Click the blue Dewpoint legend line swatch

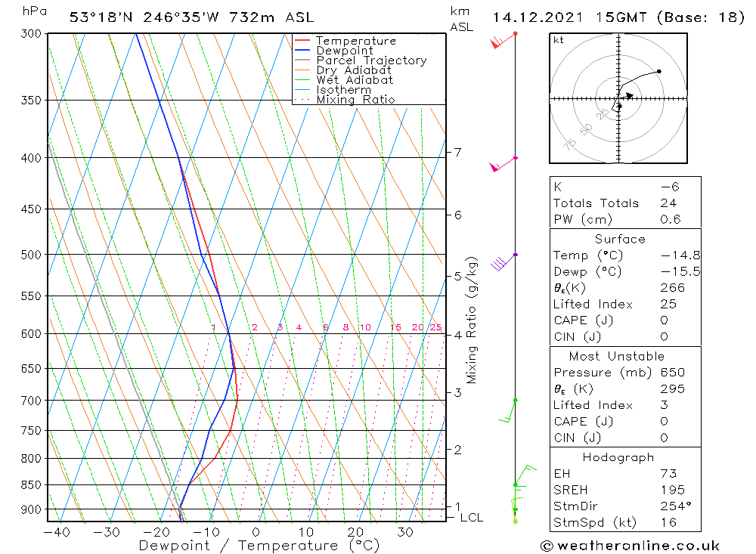(x=302, y=50)
